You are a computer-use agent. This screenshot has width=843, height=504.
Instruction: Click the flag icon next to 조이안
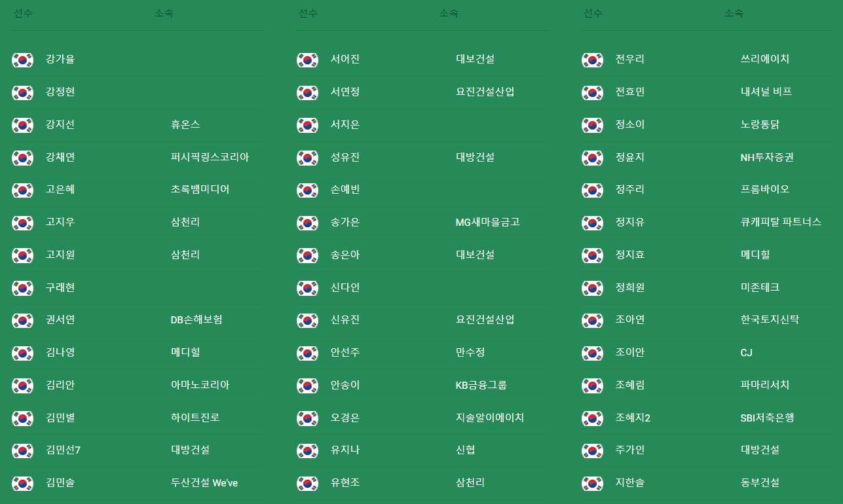point(592,353)
